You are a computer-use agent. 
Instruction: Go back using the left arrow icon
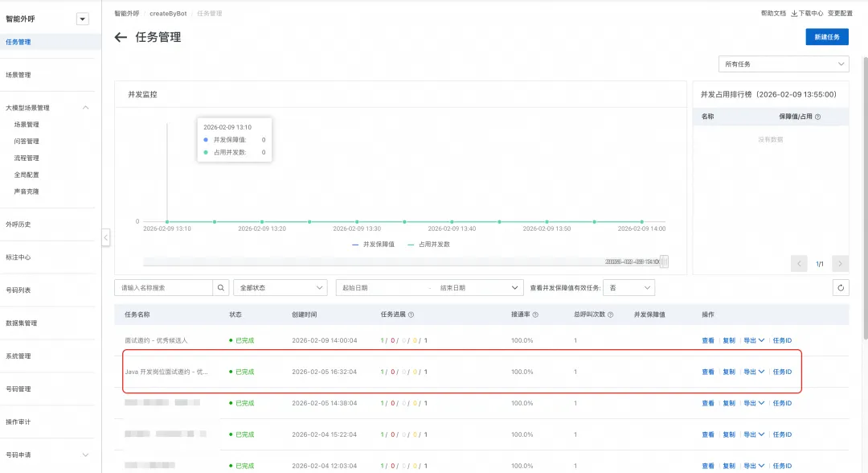click(121, 37)
